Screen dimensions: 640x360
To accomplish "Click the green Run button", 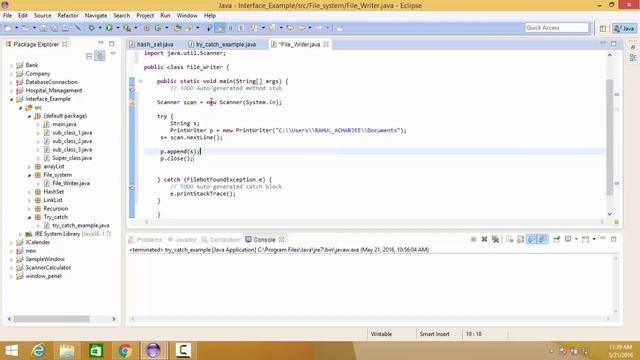I will pos(109,28).
